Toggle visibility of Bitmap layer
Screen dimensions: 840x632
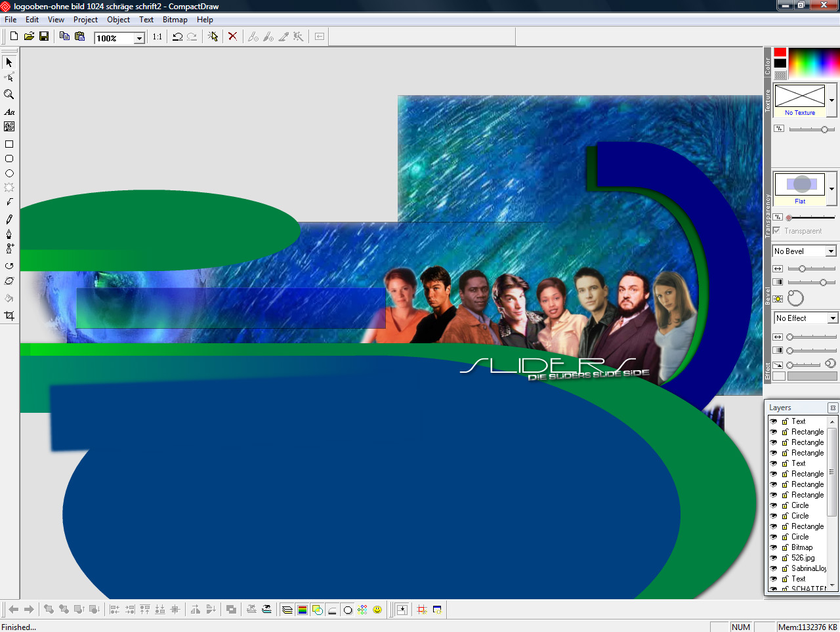[774, 547]
